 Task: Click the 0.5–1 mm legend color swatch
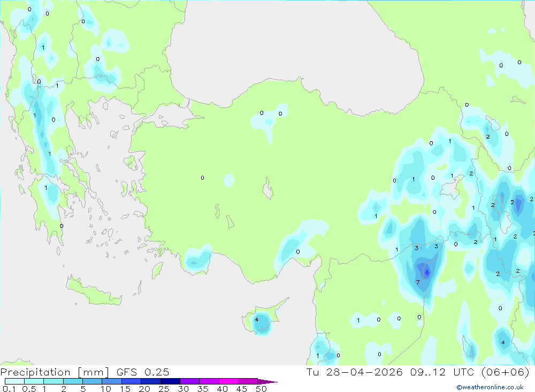pyautogui.click(x=34, y=381)
